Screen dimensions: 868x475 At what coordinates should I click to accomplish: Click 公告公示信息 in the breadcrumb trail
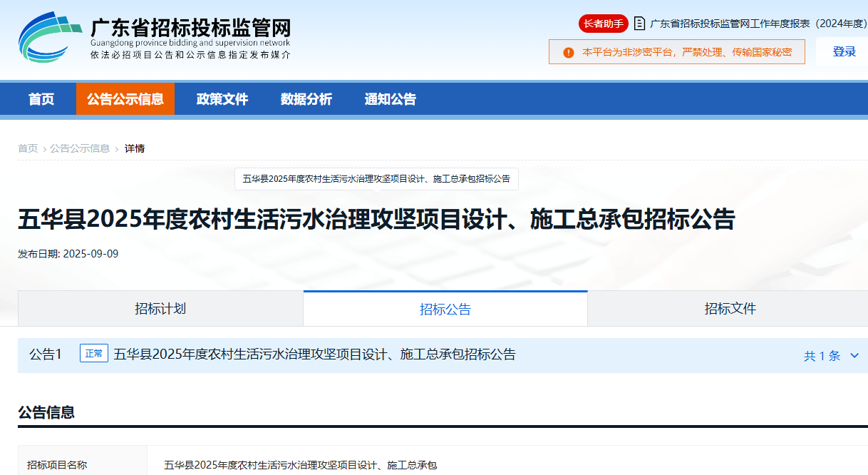click(80, 148)
